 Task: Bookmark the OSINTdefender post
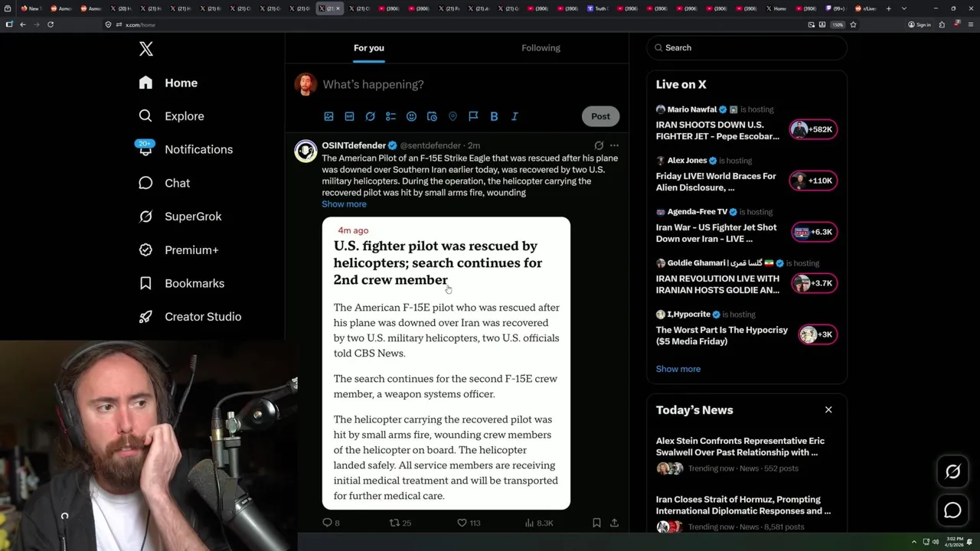click(x=596, y=523)
